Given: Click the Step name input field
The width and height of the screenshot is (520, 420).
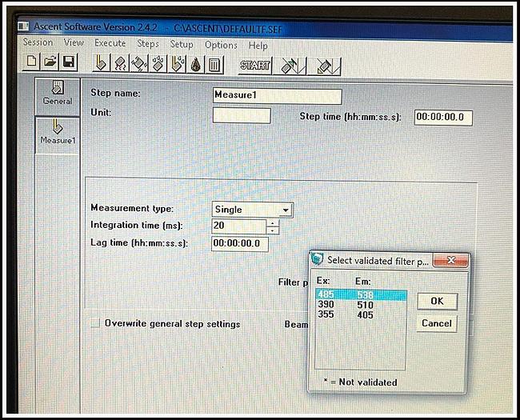Looking at the screenshot, I should coord(277,95).
